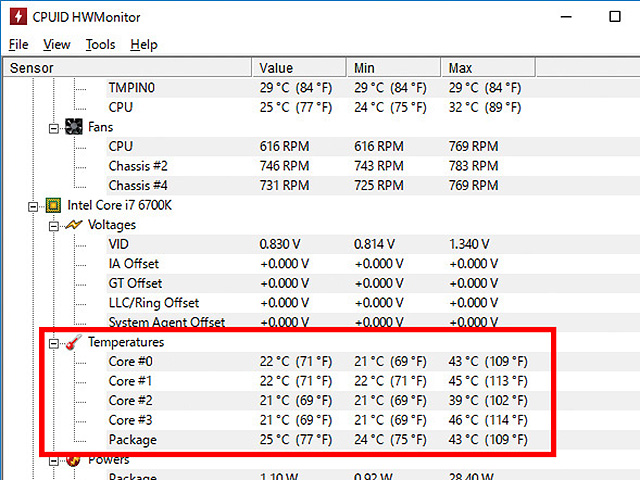The width and height of the screenshot is (640, 480).
Task: Open the File menu
Action: click(18, 44)
